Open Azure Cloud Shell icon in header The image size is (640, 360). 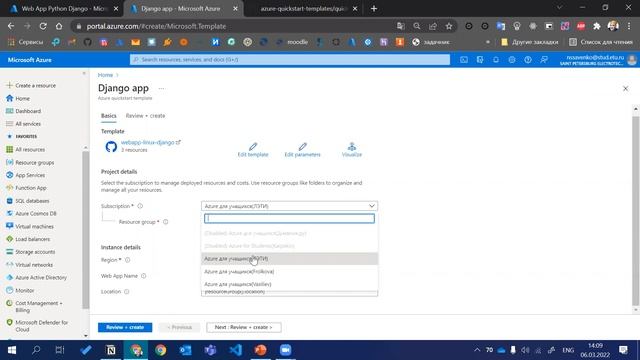(x=464, y=60)
